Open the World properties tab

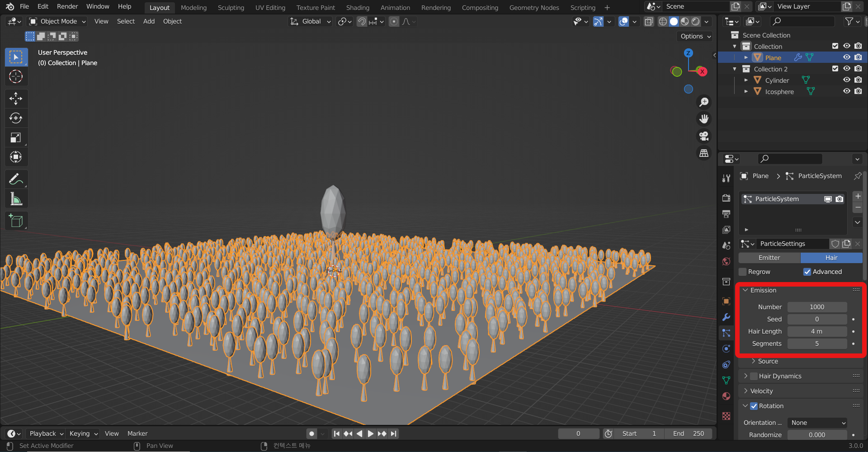pyautogui.click(x=726, y=261)
